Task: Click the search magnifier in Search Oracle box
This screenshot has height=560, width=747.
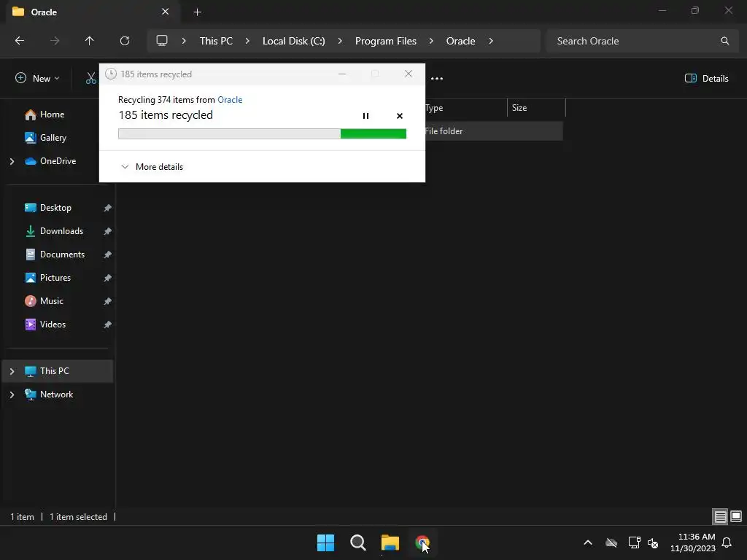Action: pos(724,41)
